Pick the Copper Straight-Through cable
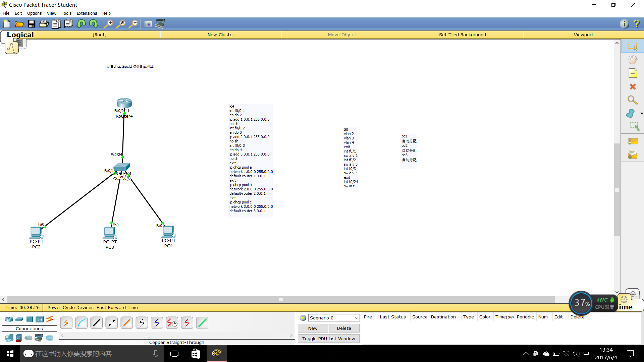 (x=97, y=323)
